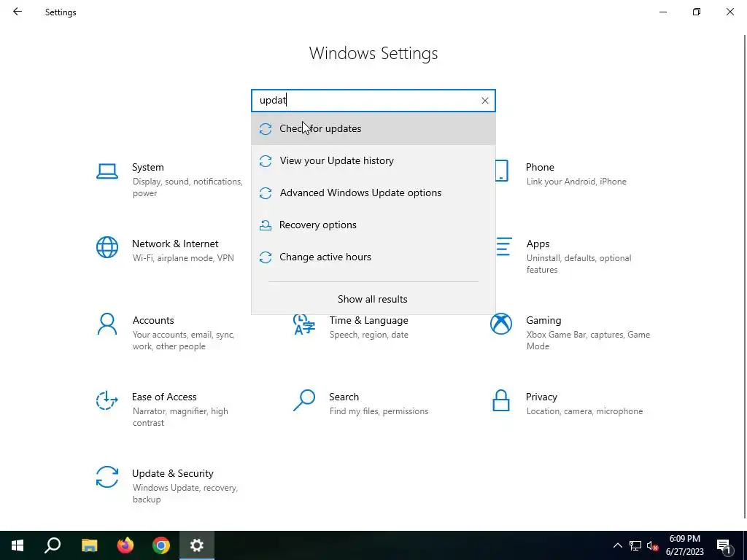Clear the search box with X

click(485, 101)
